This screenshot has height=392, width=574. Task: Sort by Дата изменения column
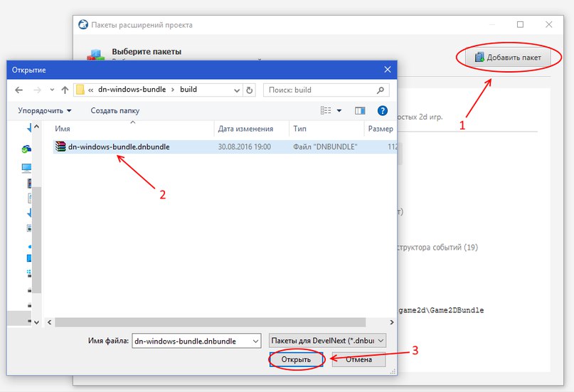252,129
